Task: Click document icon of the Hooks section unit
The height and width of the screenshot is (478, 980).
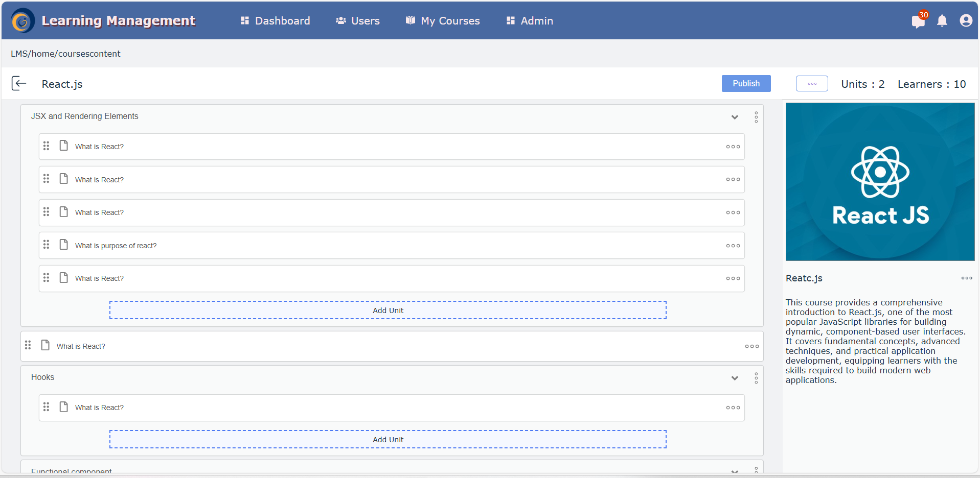Action: point(64,407)
